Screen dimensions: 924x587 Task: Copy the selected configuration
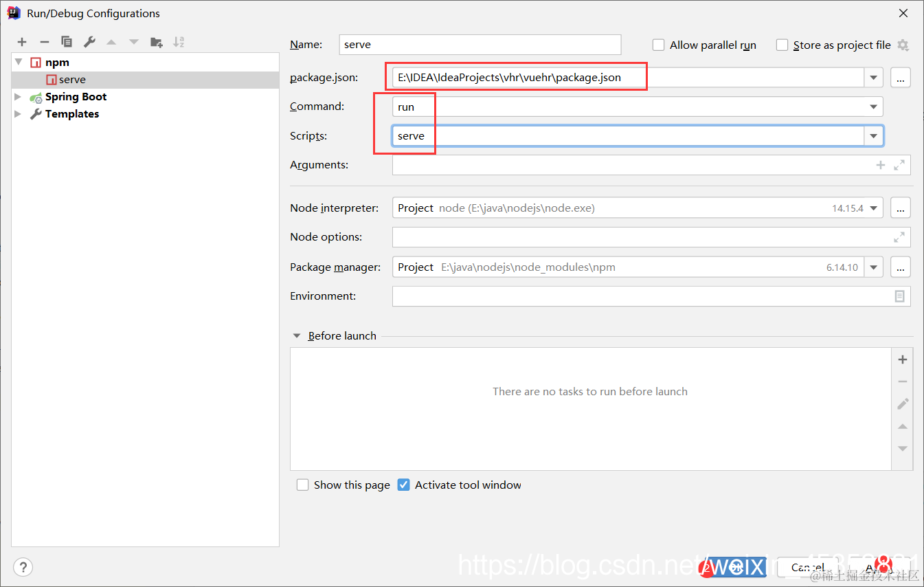(67, 42)
